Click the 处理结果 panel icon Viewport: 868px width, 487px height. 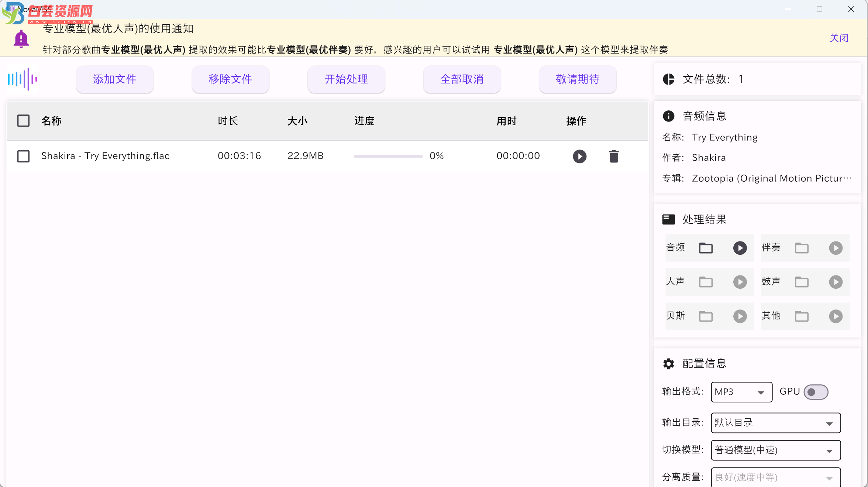pyautogui.click(x=668, y=219)
